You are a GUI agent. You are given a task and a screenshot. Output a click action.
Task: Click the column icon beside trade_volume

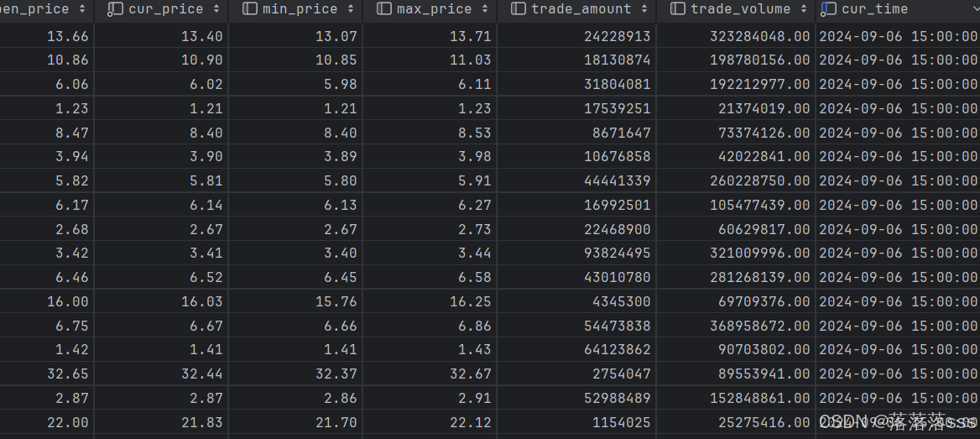point(677,8)
